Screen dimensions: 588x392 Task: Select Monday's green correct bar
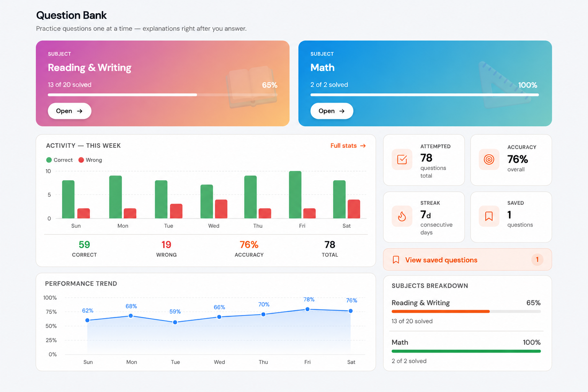(116, 197)
